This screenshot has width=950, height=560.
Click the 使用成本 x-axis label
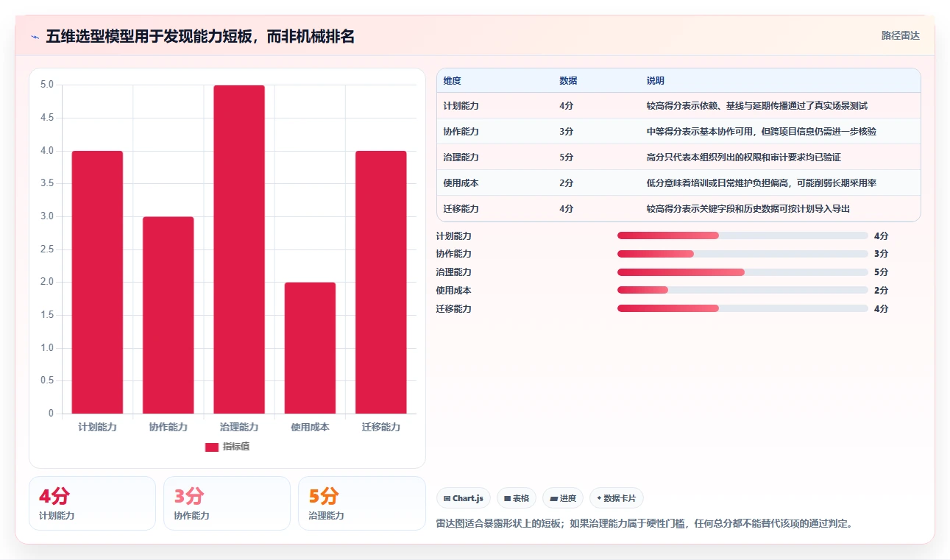[310, 427]
